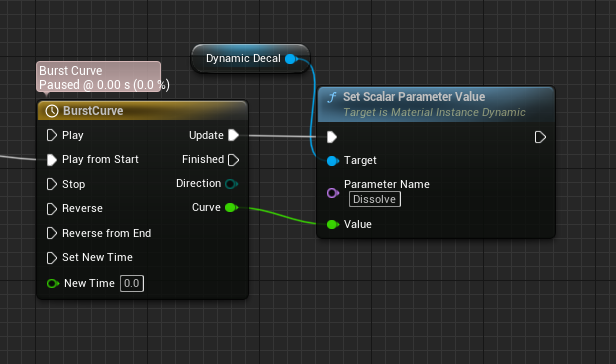Click the Target blue input pin
The image size is (616, 364).
click(x=333, y=161)
